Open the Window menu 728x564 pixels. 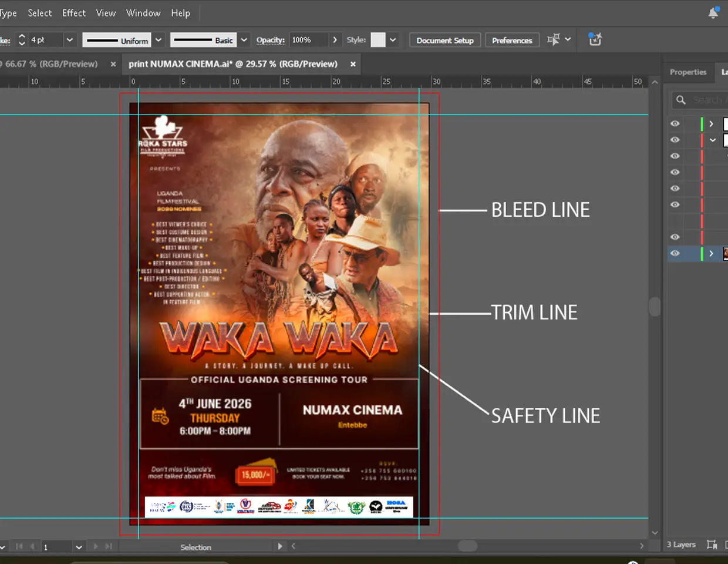(143, 13)
